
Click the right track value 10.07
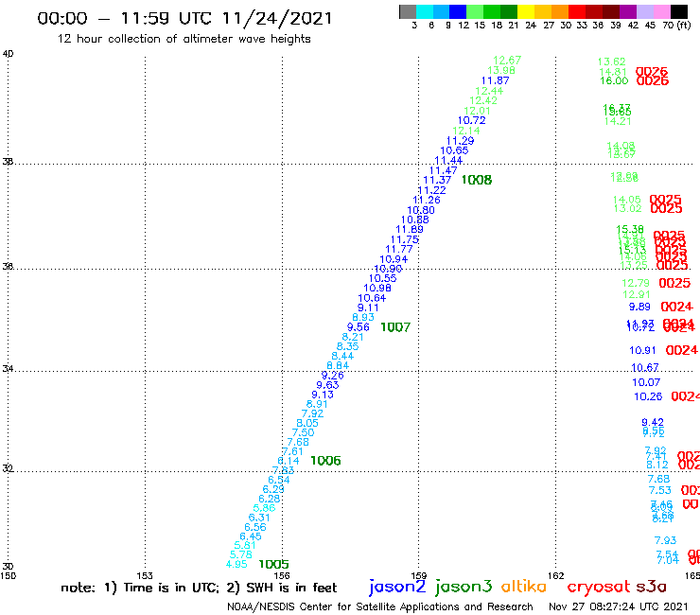(x=646, y=383)
